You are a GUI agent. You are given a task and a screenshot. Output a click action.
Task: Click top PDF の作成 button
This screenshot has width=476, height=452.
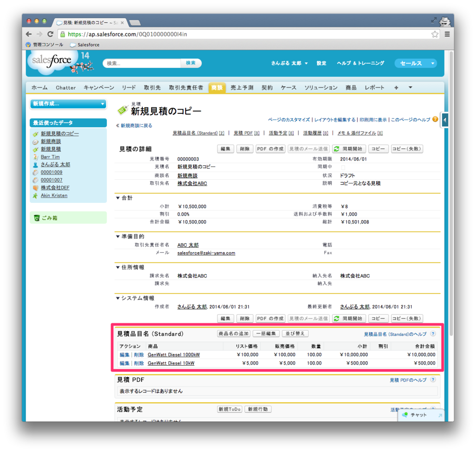[x=270, y=149]
